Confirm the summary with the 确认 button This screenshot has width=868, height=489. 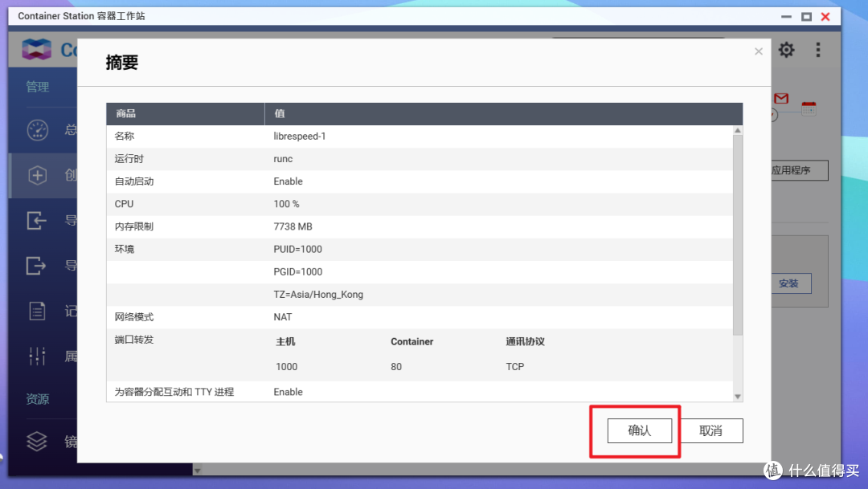click(x=640, y=430)
